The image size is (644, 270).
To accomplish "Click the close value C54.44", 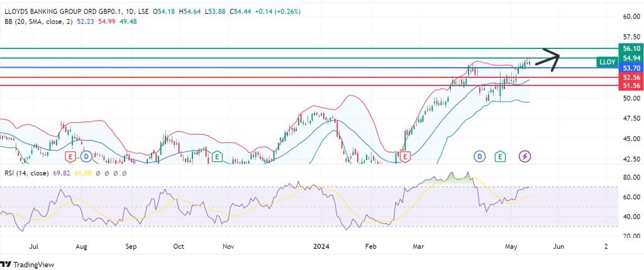I will coord(240,12).
